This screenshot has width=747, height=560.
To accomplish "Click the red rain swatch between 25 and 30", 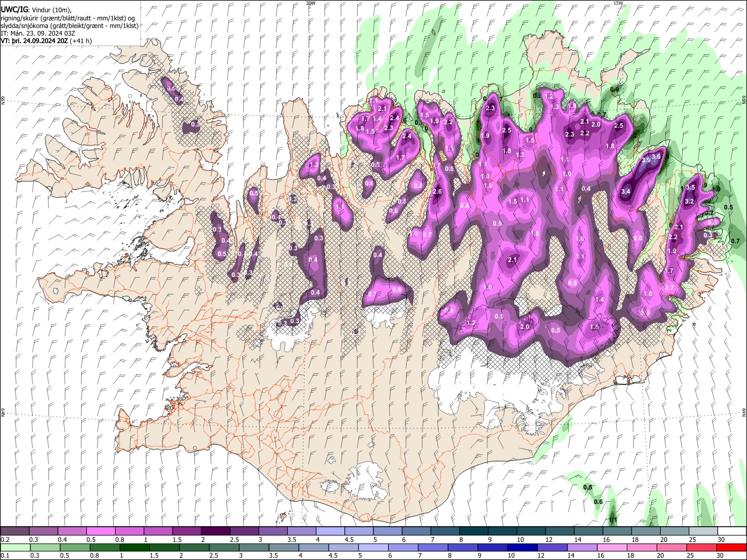I will coord(702,547).
